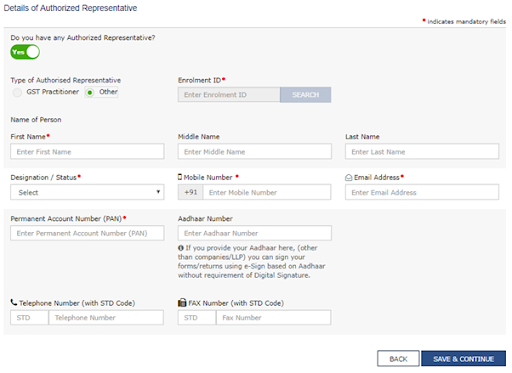The height and width of the screenshot is (373, 512).
Task: Click the Email Address input field
Action: (422, 192)
